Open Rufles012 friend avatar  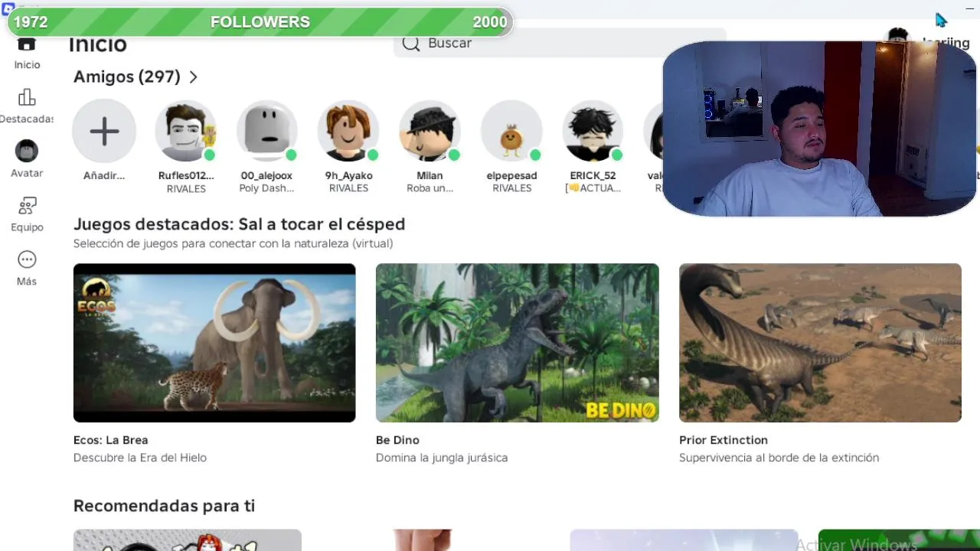coord(186,131)
